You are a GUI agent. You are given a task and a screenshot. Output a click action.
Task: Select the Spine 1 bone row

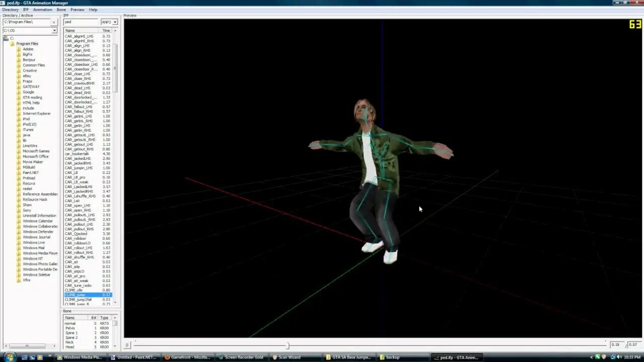pos(88,333)
